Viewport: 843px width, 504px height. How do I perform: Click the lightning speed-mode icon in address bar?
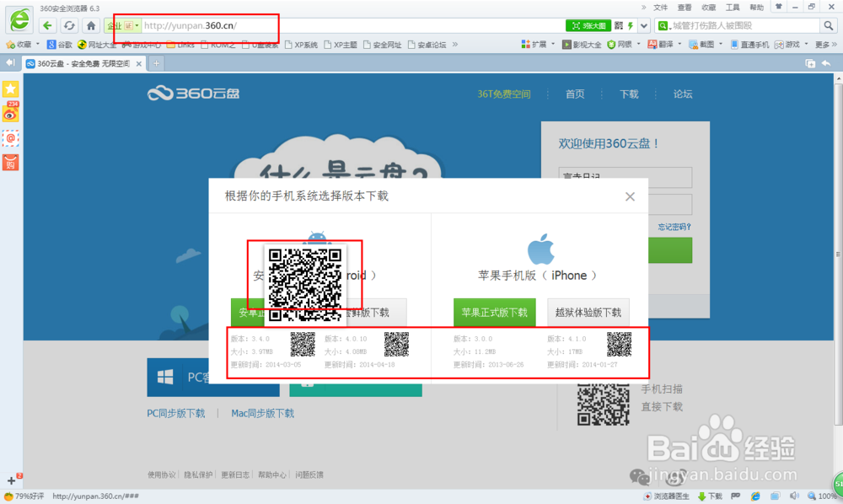[630, 25]
